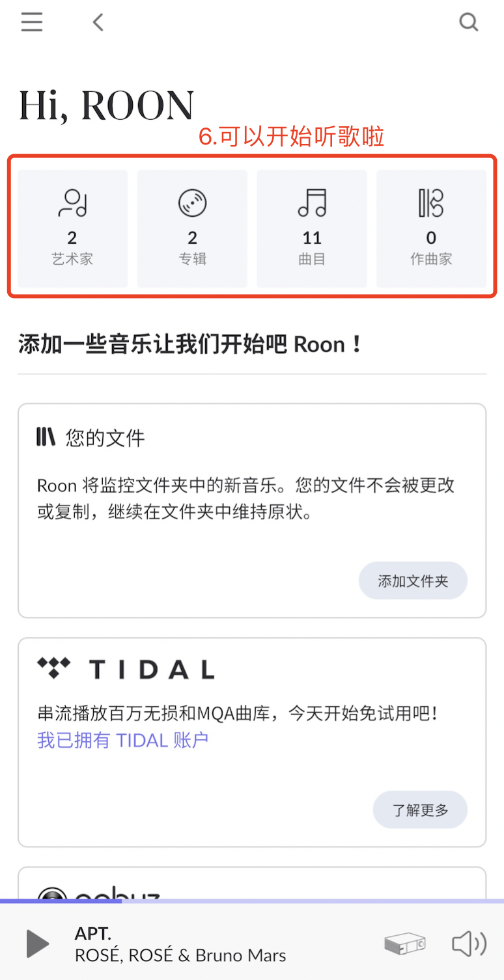Select the TIDAL logo
The height and width of the screenshot is (980, 504).
126,668
